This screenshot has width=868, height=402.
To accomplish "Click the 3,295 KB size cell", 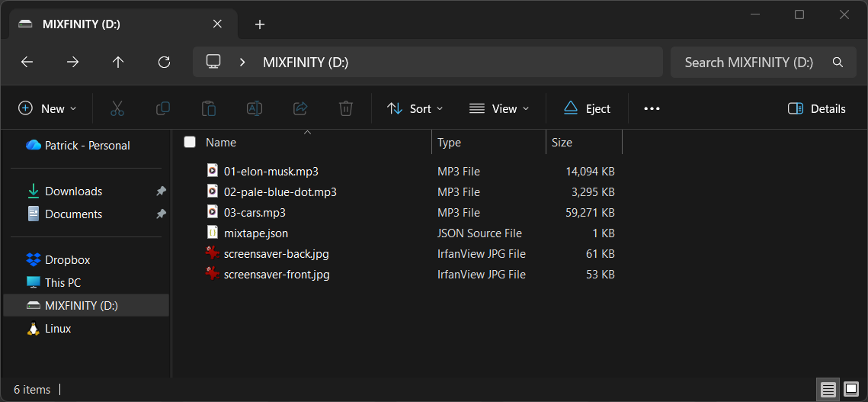I will click(x=592, y=192).
